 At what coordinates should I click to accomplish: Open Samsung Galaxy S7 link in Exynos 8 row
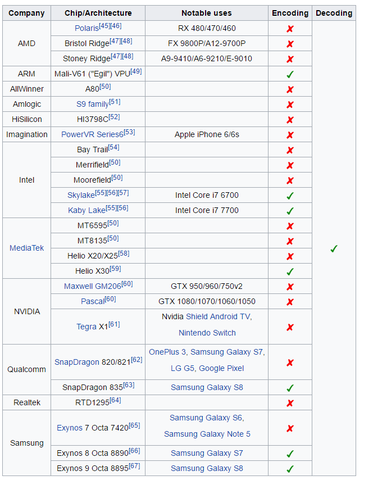tap(207, 453)
